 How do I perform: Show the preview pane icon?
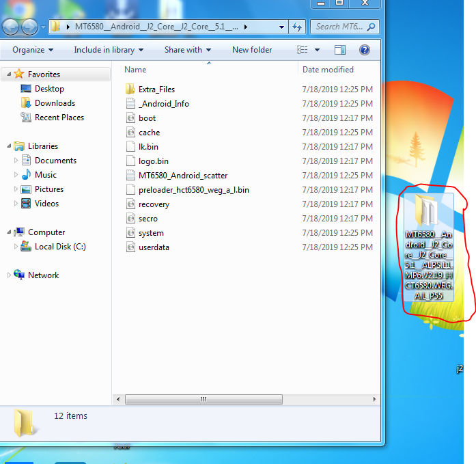(x=340, y=50)
